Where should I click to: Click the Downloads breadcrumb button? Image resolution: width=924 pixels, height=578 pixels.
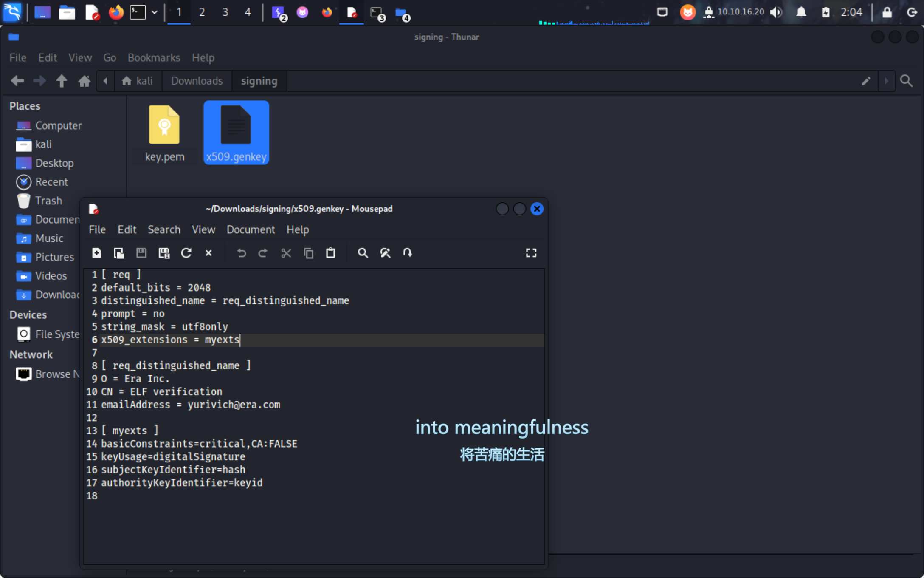pyautogui.click(x=197, y=81)
